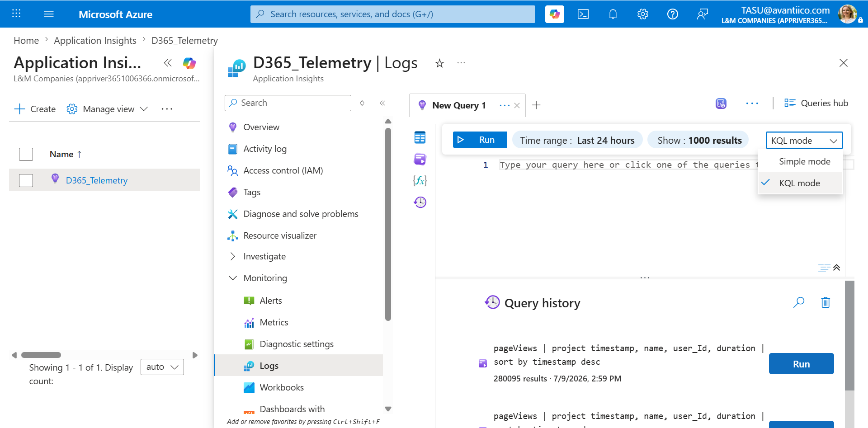This screenshot has height=428, width=868.
Task: Choose Simple mode option
Action: click(800, 161)
